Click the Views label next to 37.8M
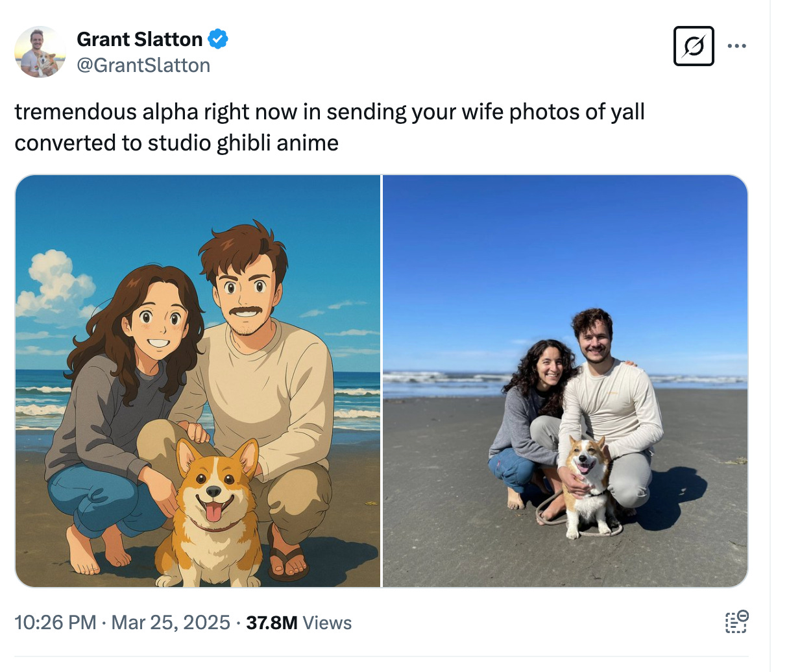The width and height of the screenshot is (789, 672). pyautogui.click(x=328, y=623)
